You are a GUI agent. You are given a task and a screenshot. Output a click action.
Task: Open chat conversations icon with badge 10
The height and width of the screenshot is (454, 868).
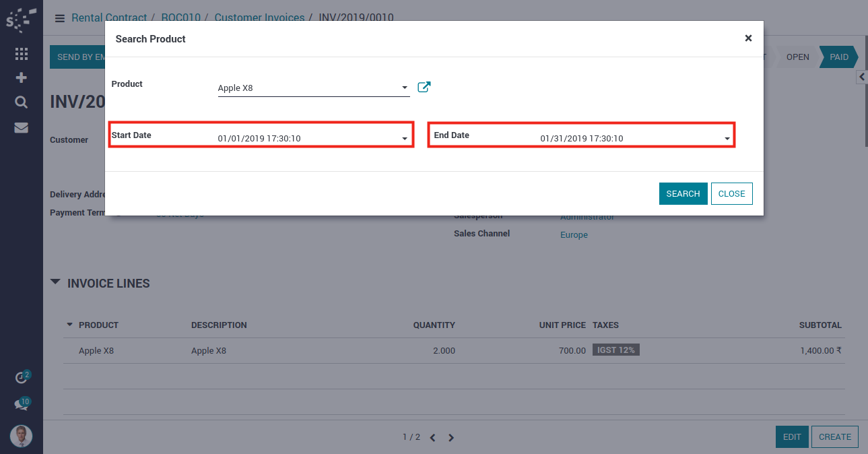(22, 404)
